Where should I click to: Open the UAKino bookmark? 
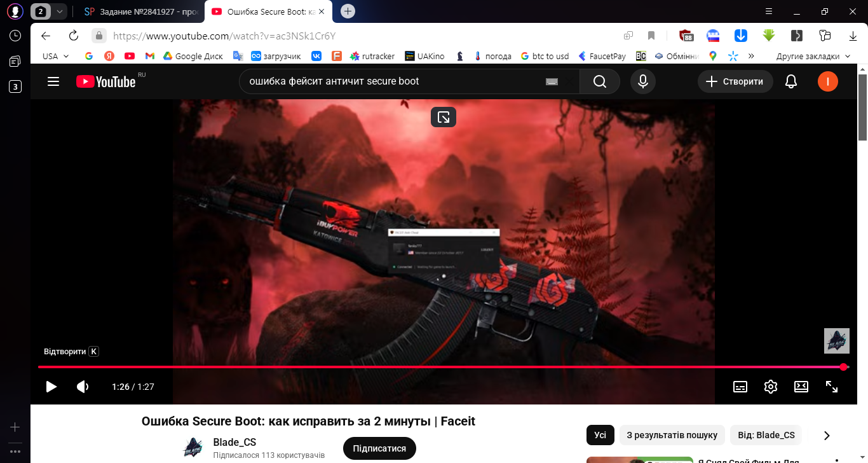click(x=424, y=56)
